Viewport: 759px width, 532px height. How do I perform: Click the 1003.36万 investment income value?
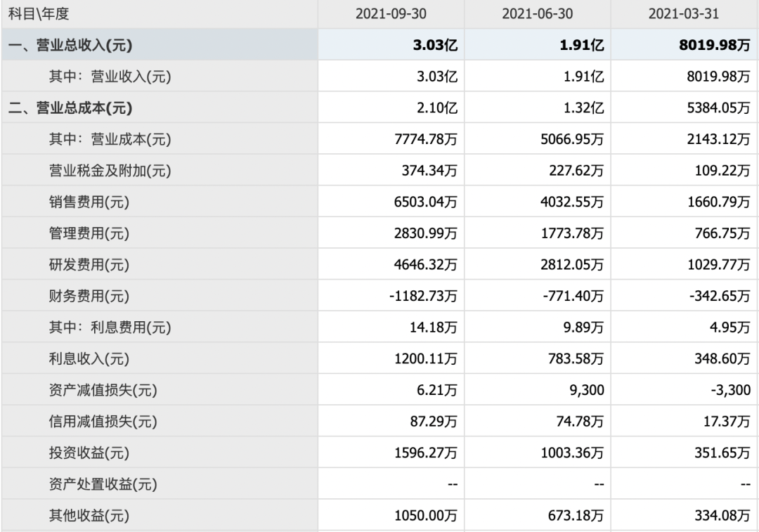click(x=572, y=453)
